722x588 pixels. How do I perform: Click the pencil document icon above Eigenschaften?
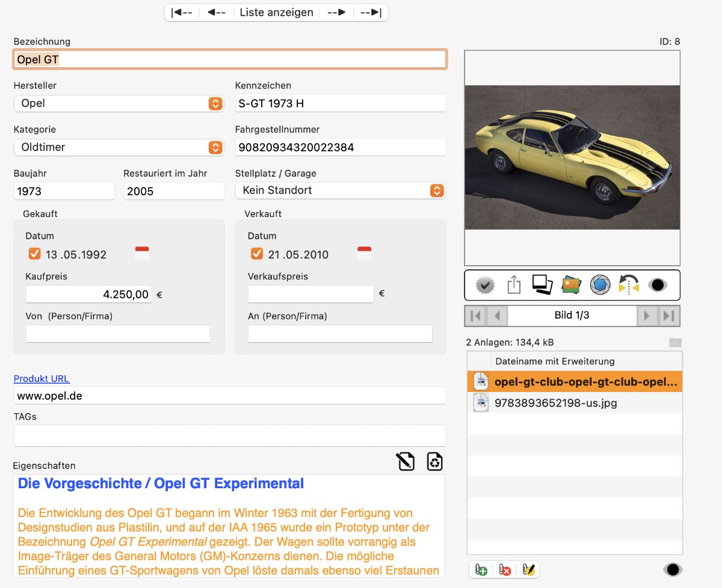pos(406,462)
